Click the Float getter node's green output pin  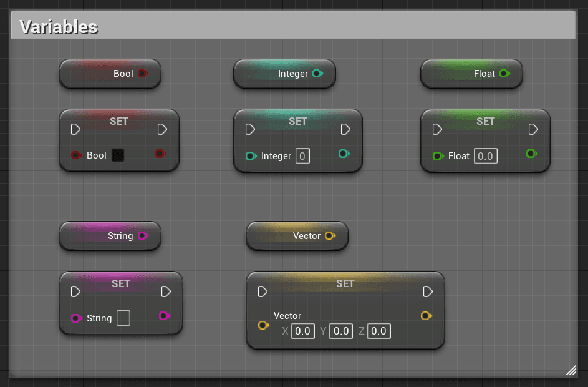tap(504, 74)
